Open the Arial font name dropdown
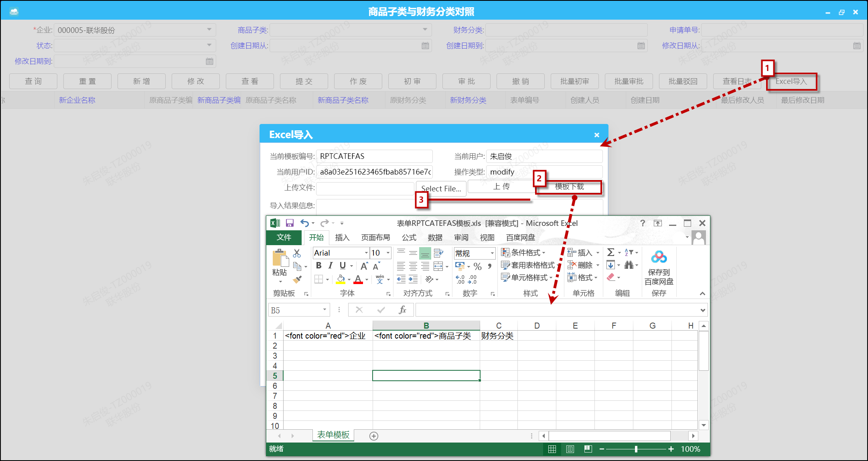The height and width of the screenshot is (461, 868). [366, 253]
